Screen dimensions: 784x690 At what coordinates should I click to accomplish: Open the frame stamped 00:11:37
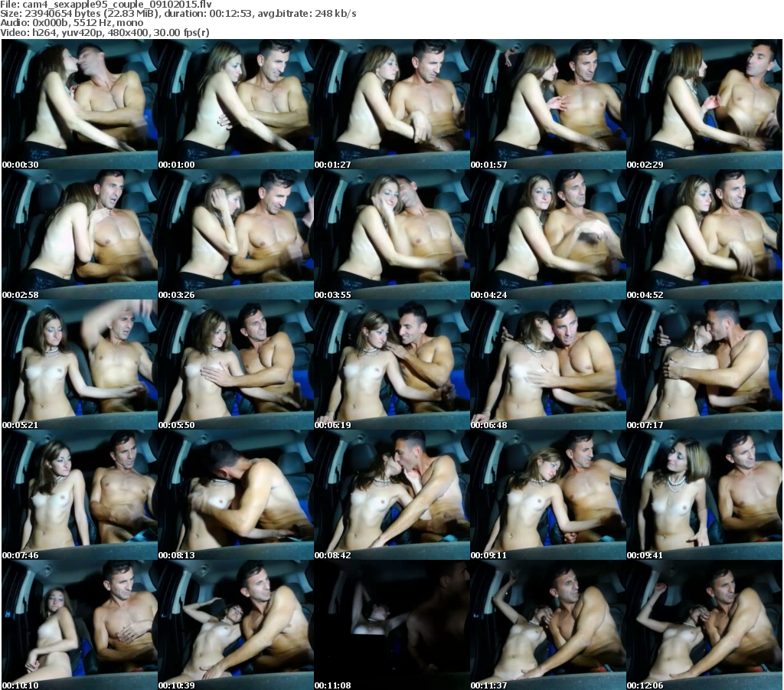tap(548, 625)
